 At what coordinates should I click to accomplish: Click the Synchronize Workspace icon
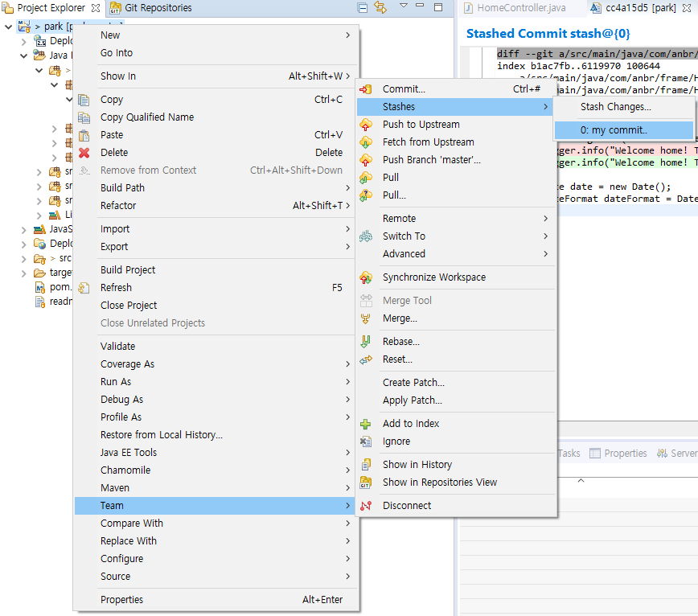click(x=366, y=277)
